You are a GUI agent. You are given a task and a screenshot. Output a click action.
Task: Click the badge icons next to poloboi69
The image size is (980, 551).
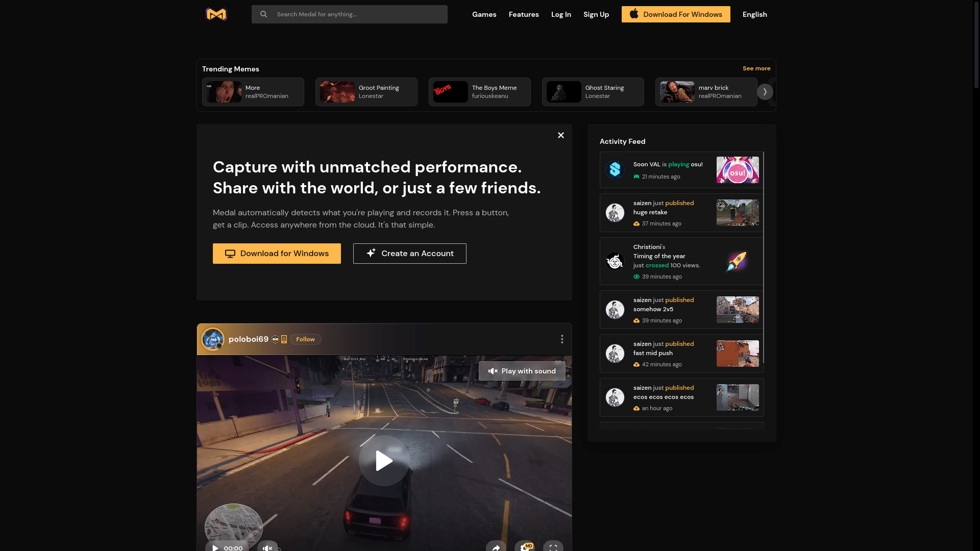280,339
